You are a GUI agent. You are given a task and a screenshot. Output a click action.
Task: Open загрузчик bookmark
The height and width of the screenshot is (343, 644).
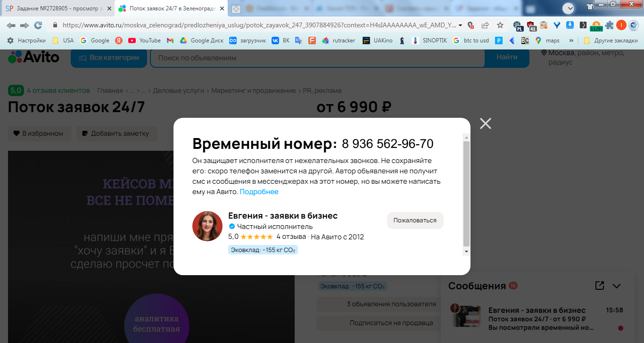tap(248, 41)
